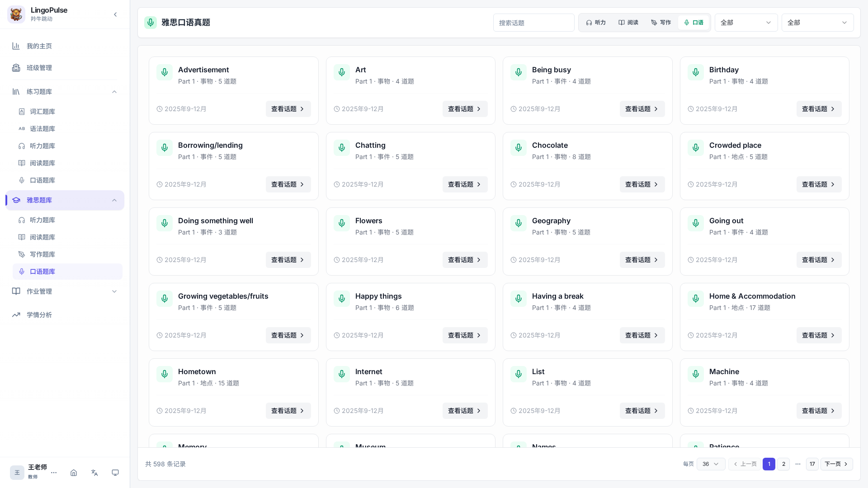Click the microphone icon on the Art card

click(342, 72)
